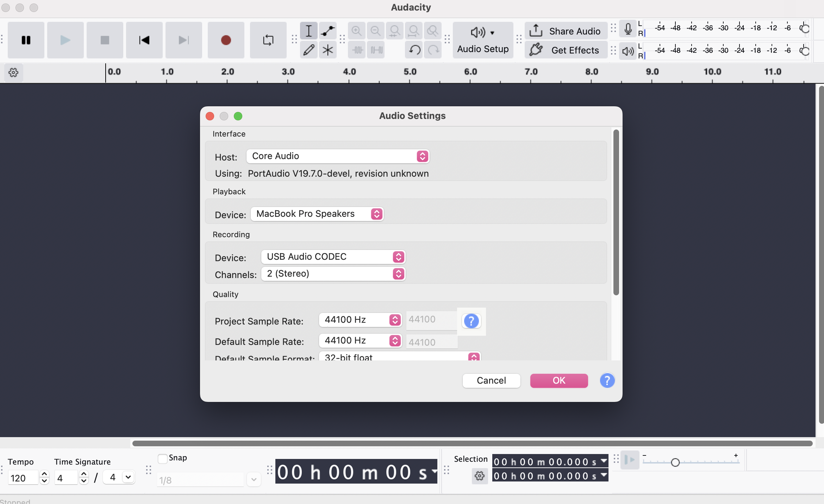Click the playback speed slider knob
The width and height of the screenshot is (824, 504).
coord(675,462)
